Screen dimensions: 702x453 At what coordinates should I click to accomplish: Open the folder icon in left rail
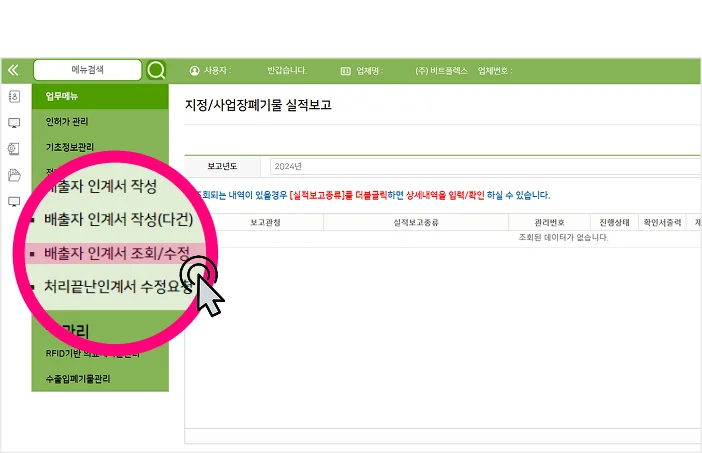[14, 175]
